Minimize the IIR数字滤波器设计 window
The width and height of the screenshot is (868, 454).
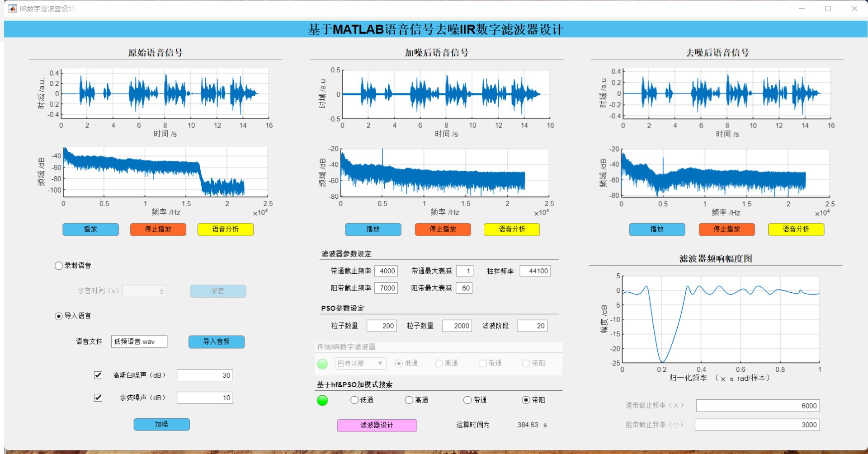click(802, 9)
